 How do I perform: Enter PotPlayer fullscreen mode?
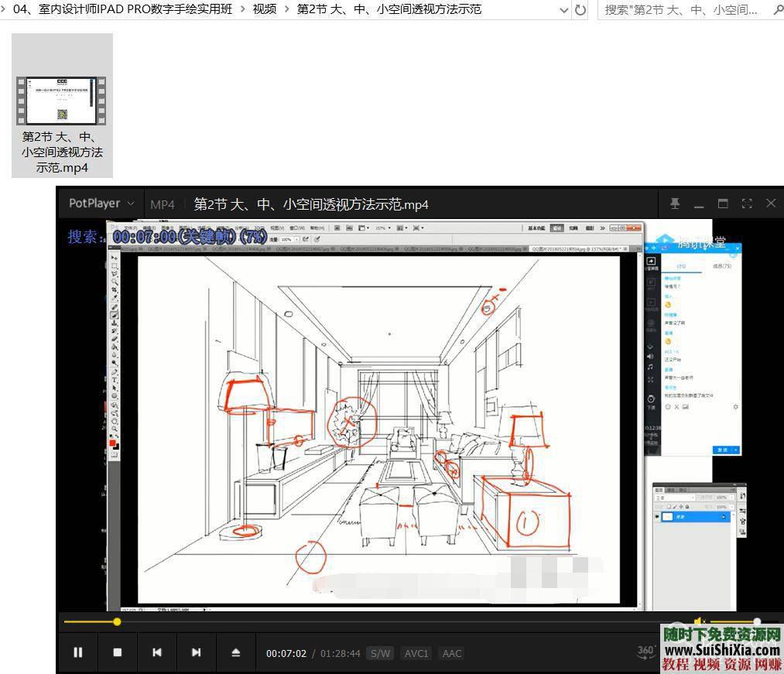click(747, 203)
